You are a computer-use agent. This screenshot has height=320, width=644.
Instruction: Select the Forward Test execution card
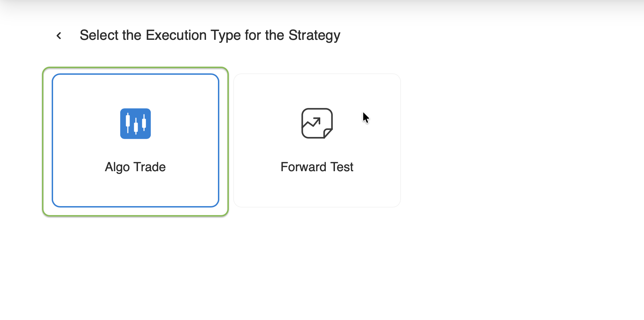coord(317,140)
